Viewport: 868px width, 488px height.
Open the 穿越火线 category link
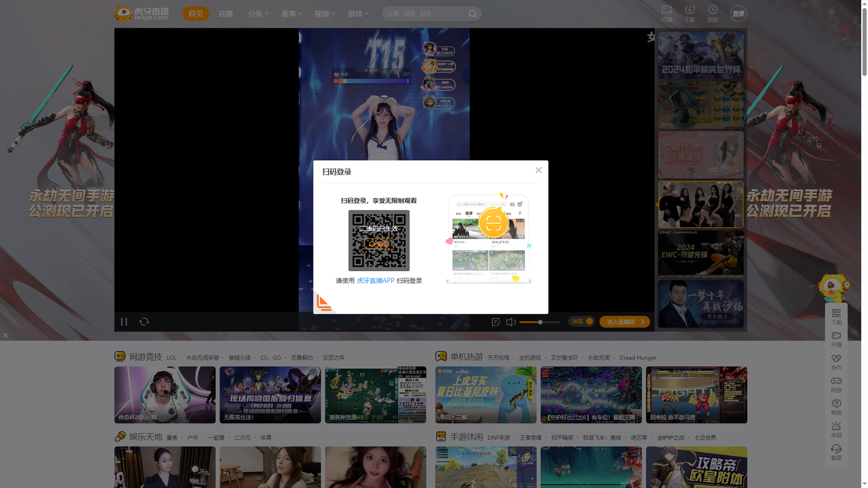[239, 358]
